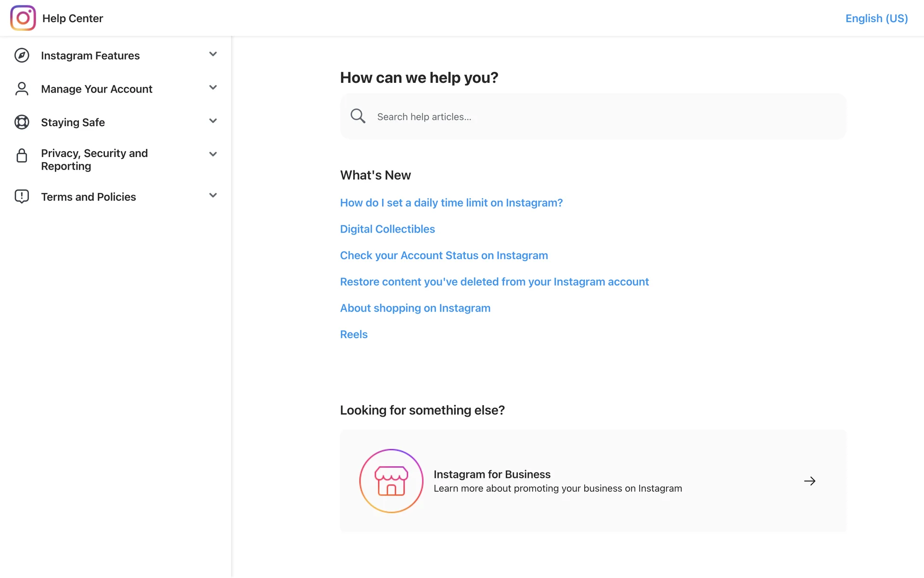
Task: Open the Reels help link
Action: coord(353,334)
